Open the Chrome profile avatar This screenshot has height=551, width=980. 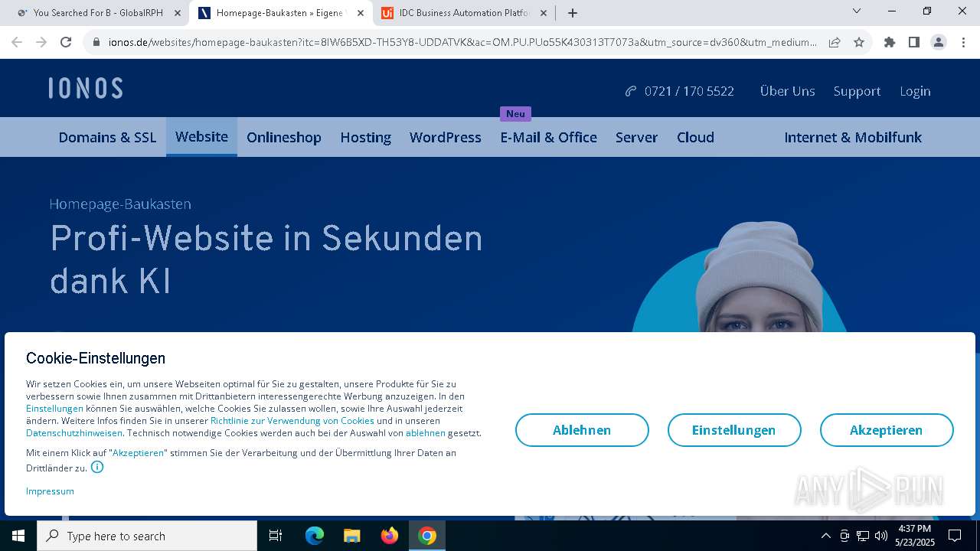pyautogui.click(x=939, y=42)
